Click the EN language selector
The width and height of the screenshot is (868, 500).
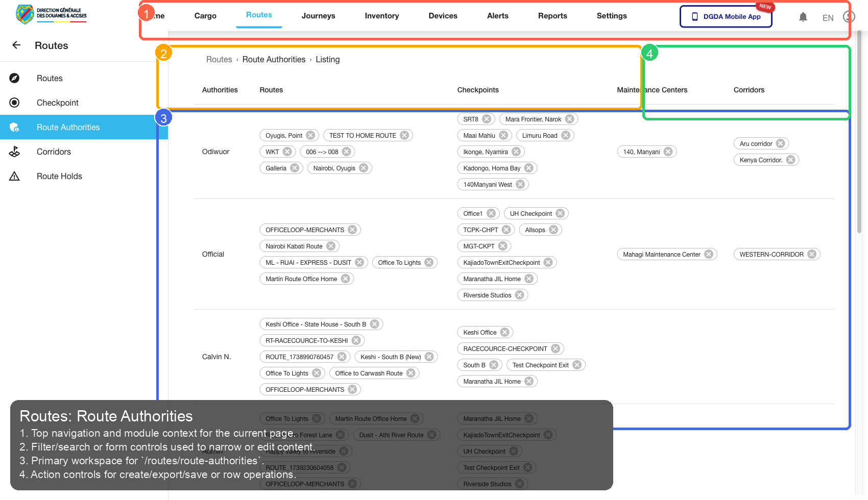pos(828,17)
